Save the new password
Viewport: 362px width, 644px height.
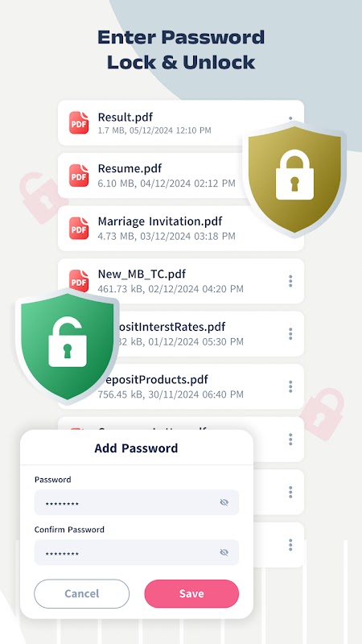pos(191,593)
